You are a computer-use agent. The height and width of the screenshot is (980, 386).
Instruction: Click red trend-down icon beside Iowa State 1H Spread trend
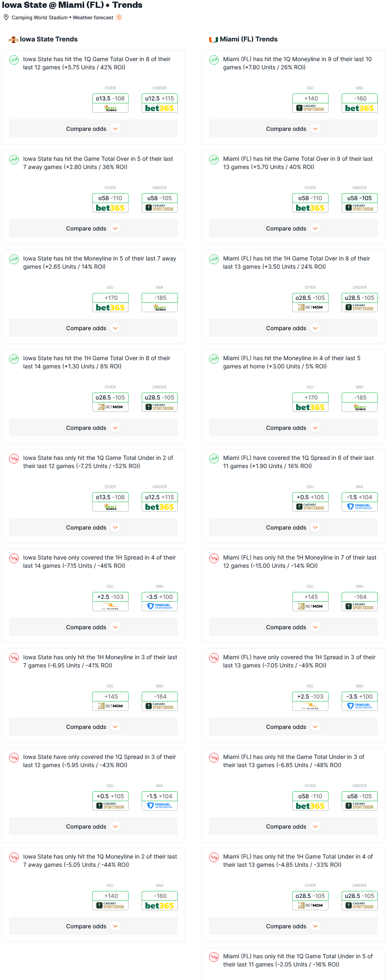coord(14,558)
